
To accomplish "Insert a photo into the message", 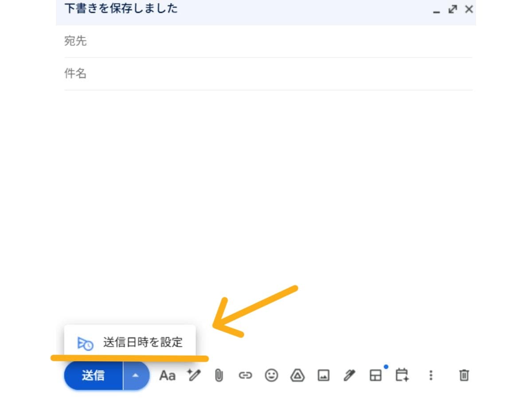I will (x=323, y=375).
